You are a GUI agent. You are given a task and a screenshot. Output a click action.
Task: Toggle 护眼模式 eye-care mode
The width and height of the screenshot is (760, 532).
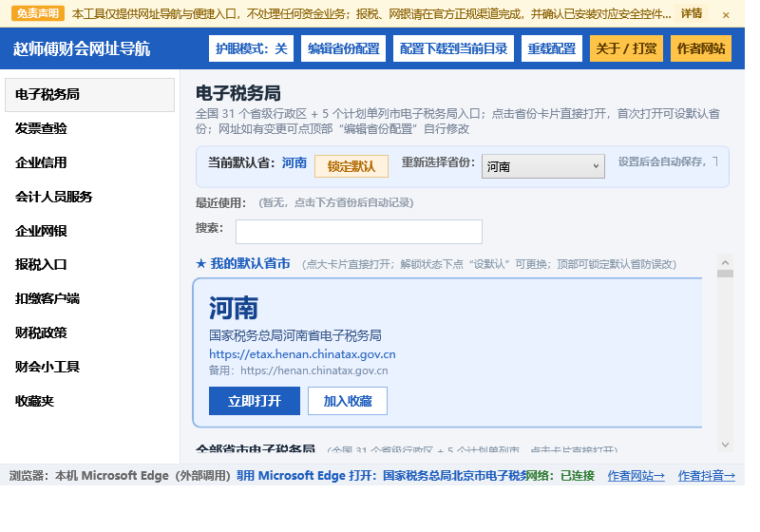[x=251, y=48]
